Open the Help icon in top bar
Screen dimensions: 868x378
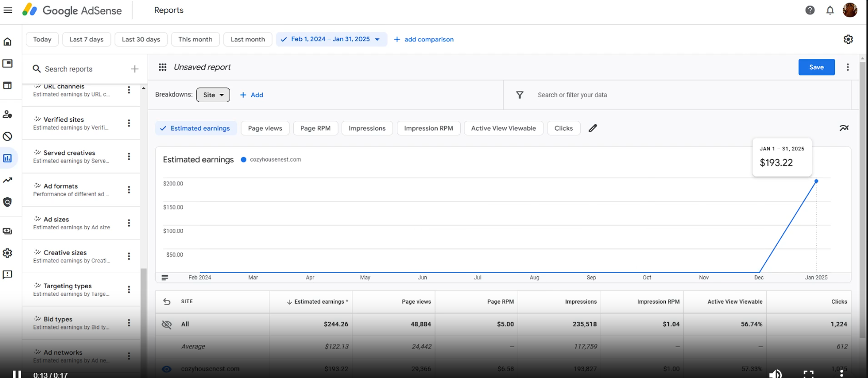pos(810,10)
